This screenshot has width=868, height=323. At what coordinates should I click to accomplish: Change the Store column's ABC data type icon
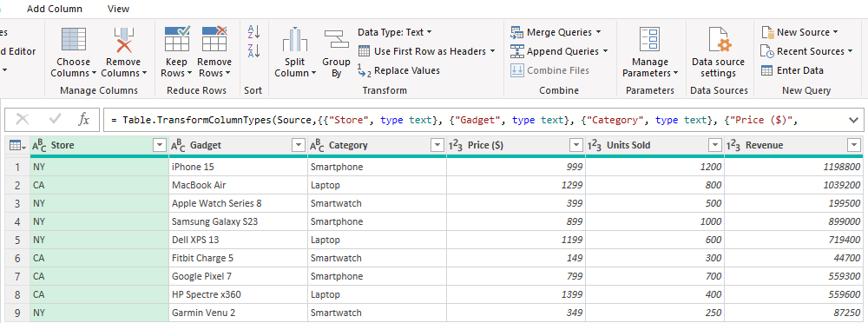pyautogui.click(x=39, y=145)
